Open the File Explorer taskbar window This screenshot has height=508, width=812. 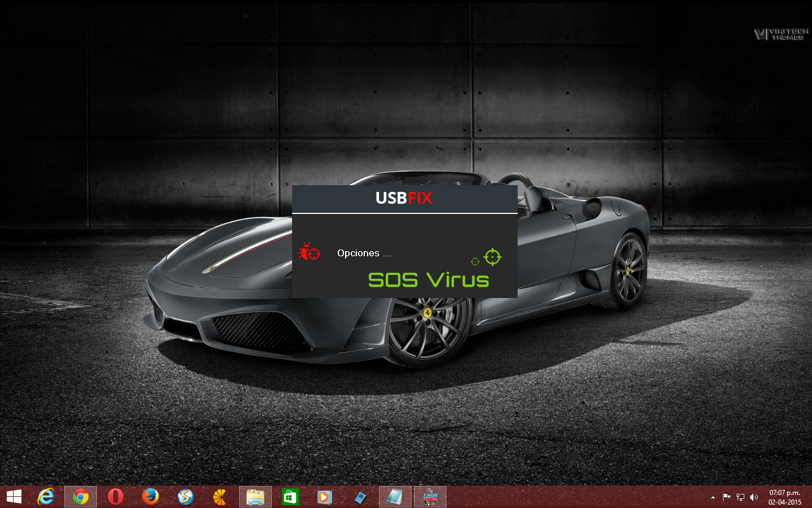pos(255,497)
